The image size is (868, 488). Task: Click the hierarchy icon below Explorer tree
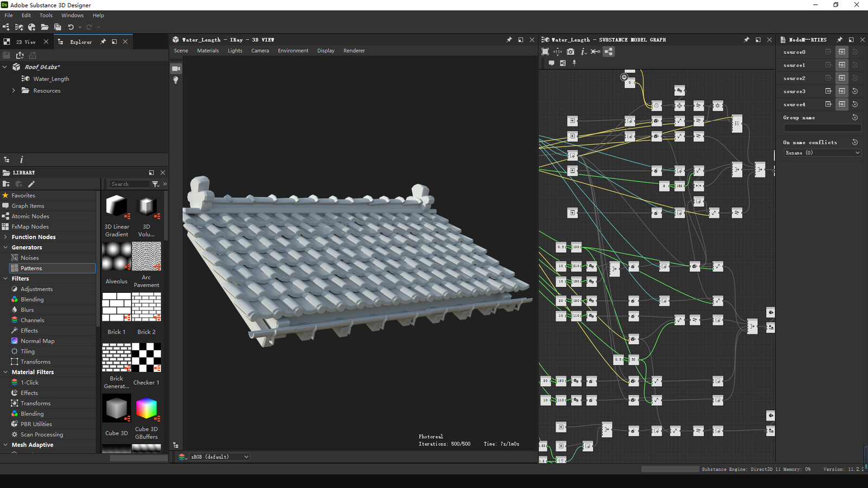7,160
